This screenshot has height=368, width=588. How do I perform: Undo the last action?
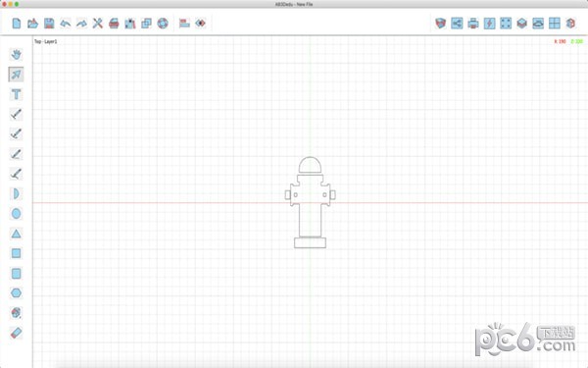(66, 24)
